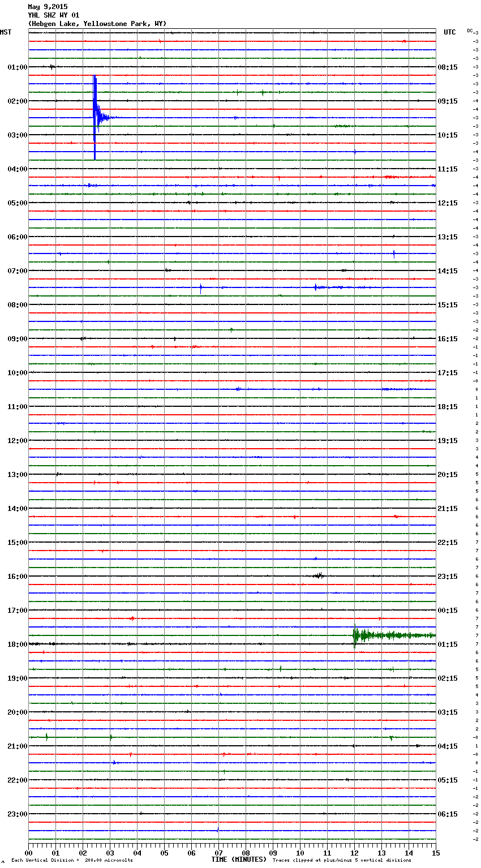Select the 18:00 MST time label

click(x=17, y=644)
